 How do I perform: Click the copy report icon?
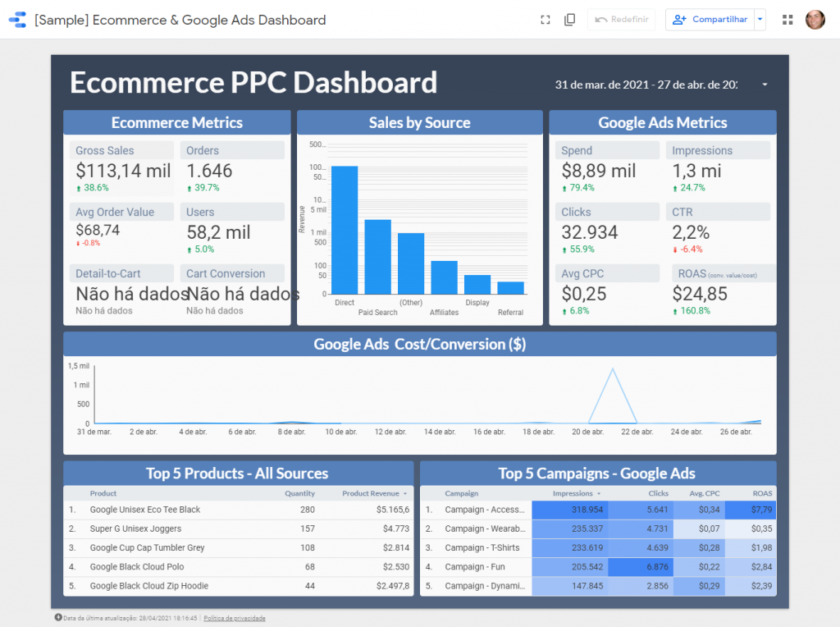click(569, 20)
